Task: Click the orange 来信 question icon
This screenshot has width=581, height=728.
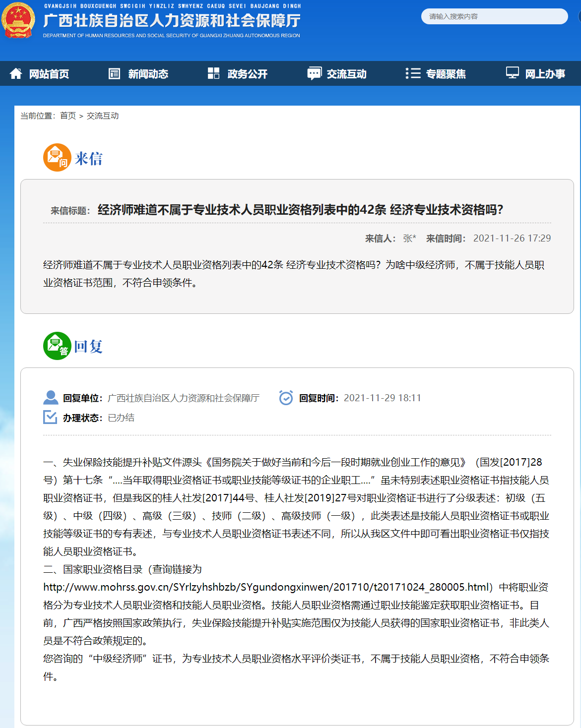Action: tap(57, 158)
